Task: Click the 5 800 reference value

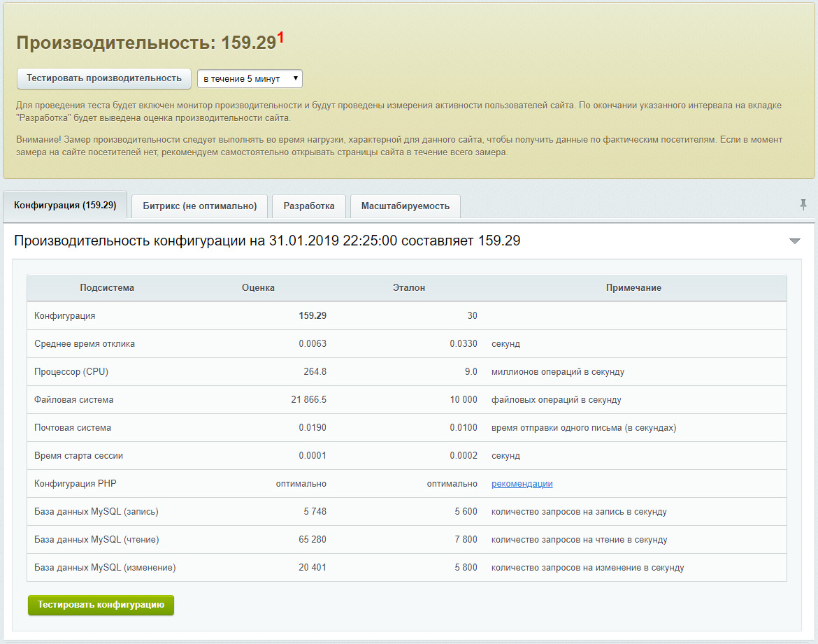Action: [x=466, y=568]
